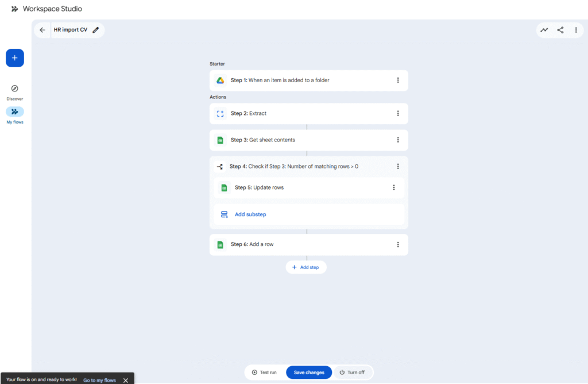Click Add substep link

pyautogui.click(x=250, y=214)
